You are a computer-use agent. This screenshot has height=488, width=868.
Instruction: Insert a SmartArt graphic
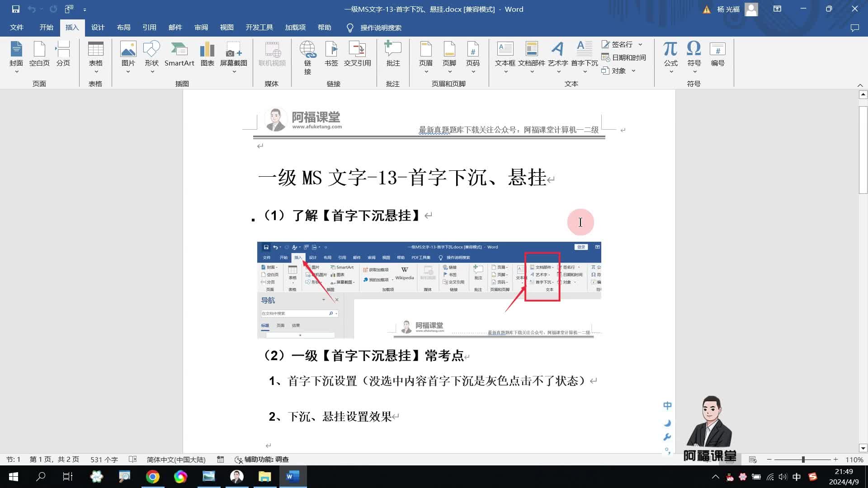pyautogui.click(x=179, y=54)
